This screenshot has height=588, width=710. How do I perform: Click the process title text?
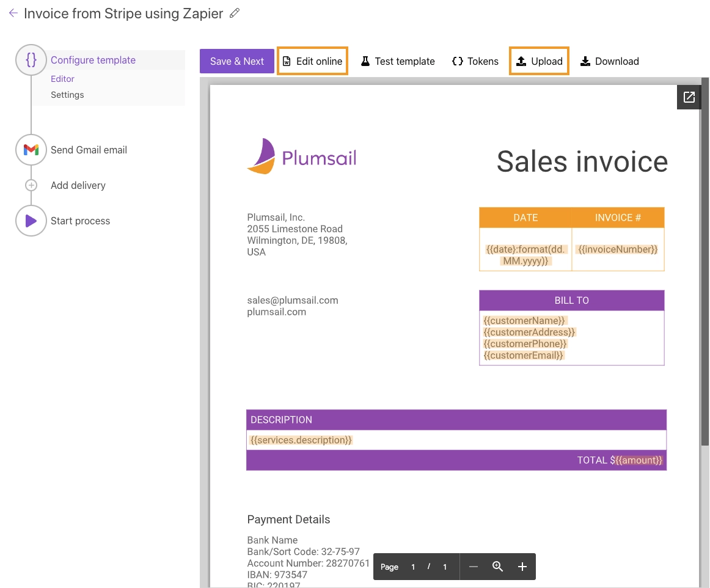tap(123, 13)
